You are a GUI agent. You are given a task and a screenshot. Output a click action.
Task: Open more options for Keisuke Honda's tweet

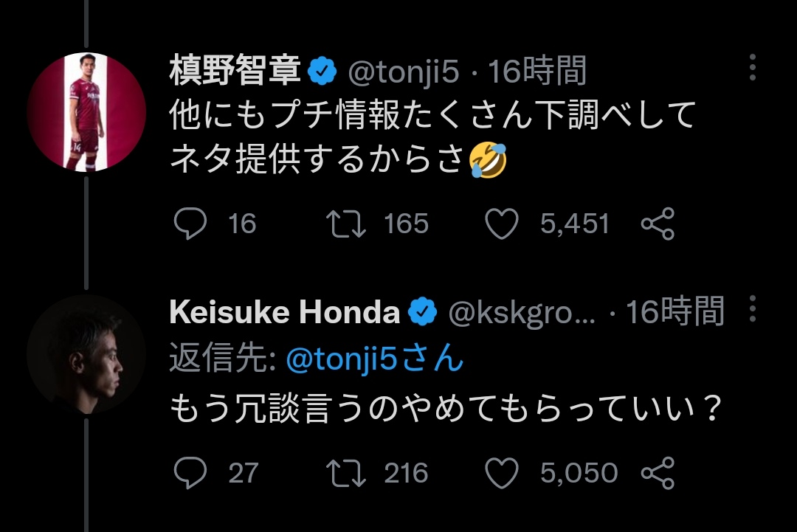pyautogui.click(x=752, y=309)
